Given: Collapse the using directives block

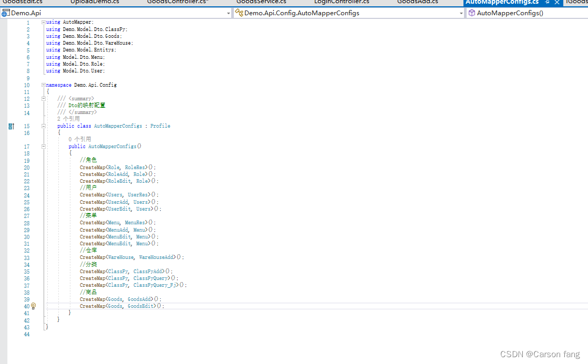Looking at the screenshot, I should 44,22.
